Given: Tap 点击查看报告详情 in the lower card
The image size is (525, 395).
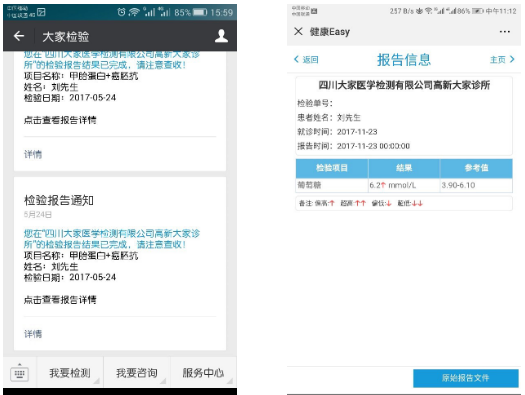Looking at the screenshot, I should (60, 300).
